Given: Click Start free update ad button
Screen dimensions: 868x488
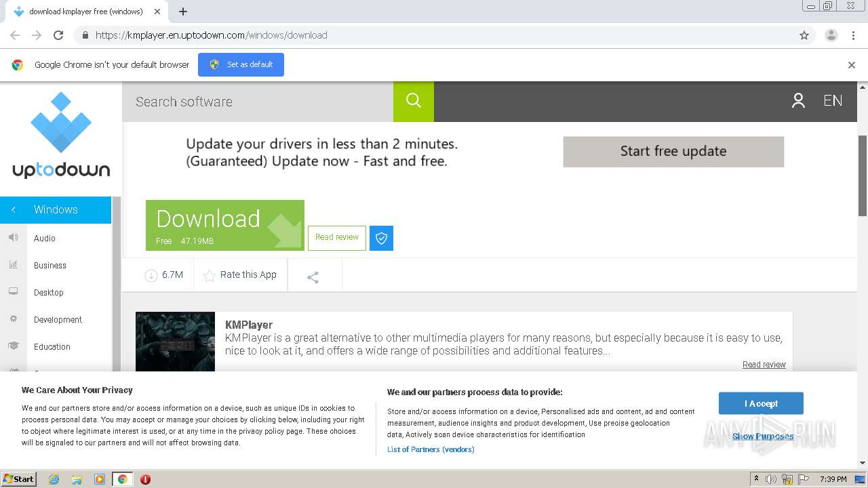Looking at the screenshot, I should (x=673, y=151).
